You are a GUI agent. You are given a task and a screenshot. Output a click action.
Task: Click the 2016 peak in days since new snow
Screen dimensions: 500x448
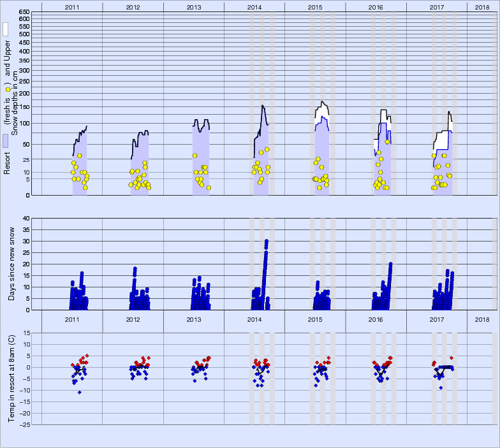click(x=390, y=264)
